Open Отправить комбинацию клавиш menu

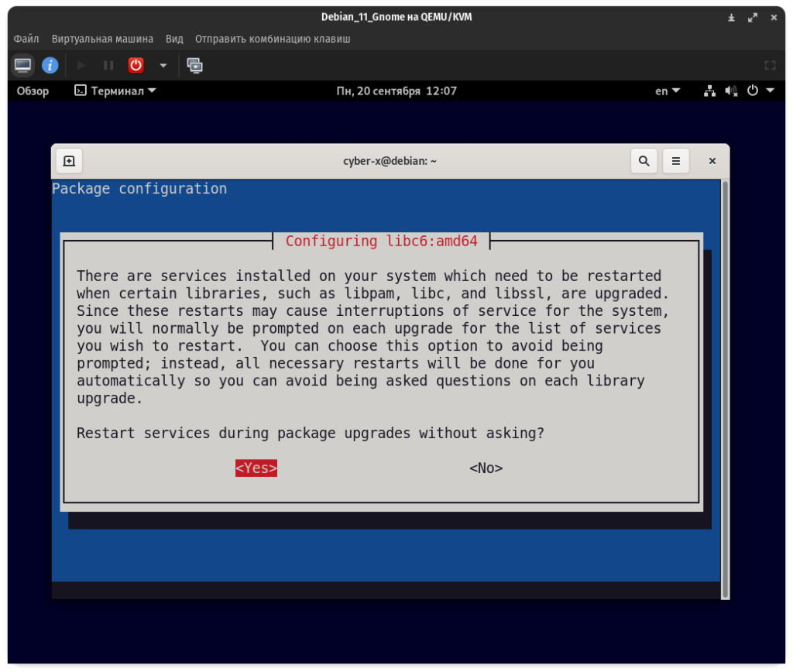273,39
